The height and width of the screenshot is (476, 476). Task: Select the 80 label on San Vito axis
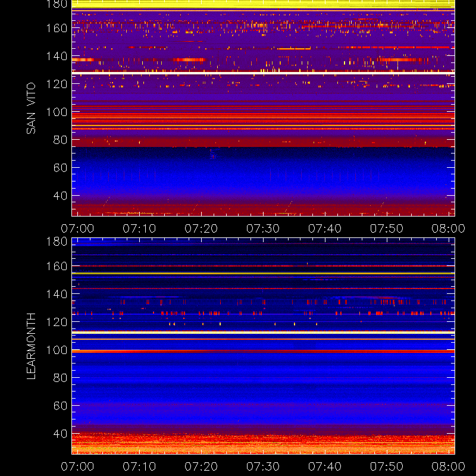point(60,140)
